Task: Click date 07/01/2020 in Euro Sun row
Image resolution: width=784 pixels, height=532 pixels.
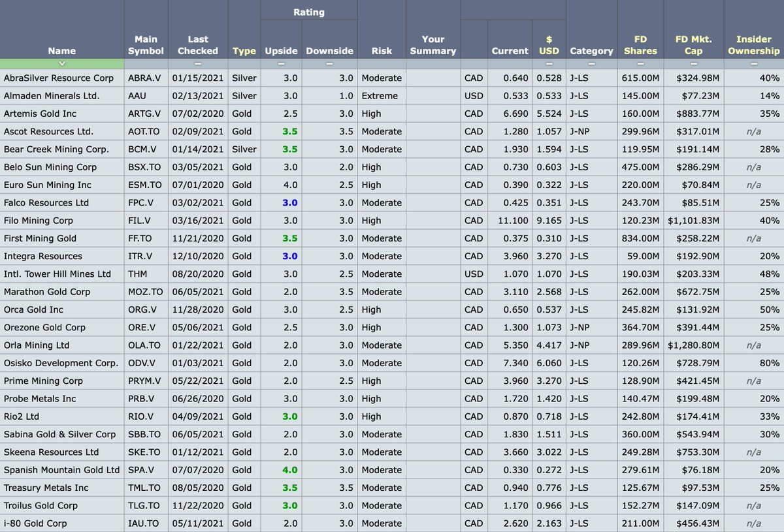Action: pyautogui.click(x=197, y=185)
